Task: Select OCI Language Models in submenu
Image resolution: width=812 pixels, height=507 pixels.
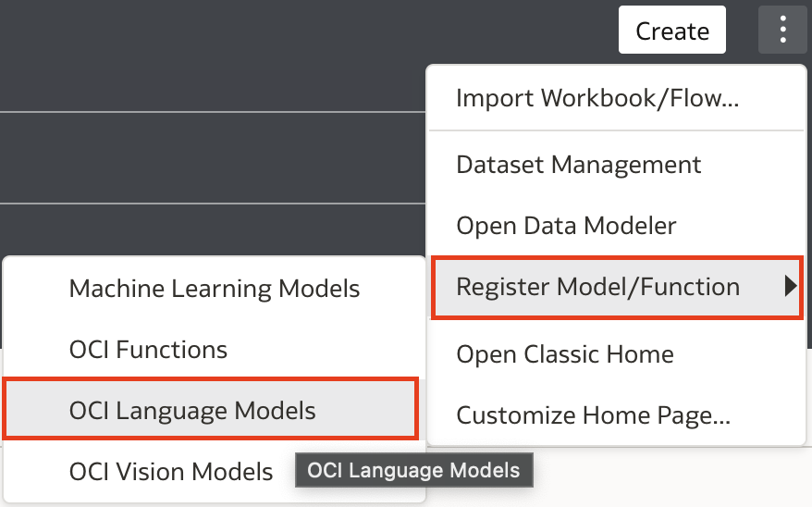Action: (210, 410)
